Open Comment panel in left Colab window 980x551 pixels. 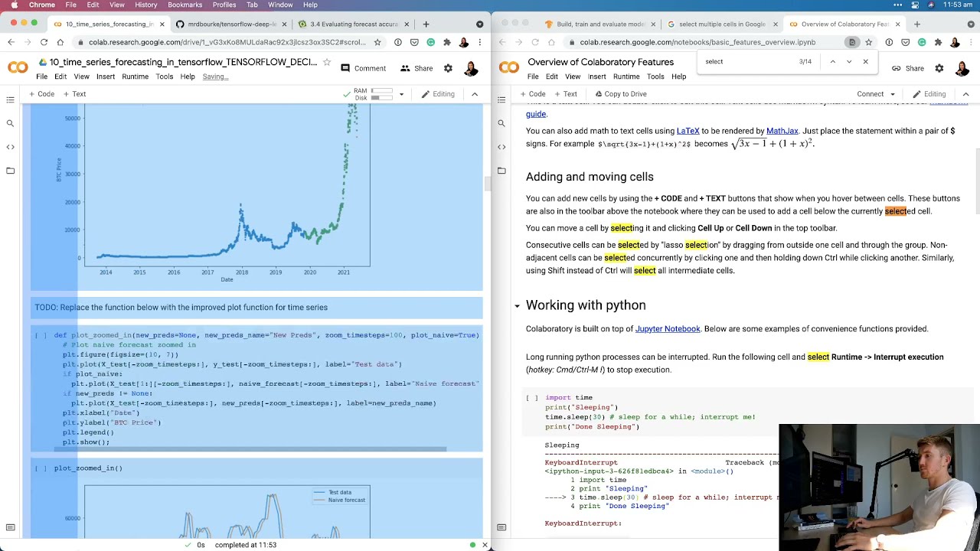point(363,68)
